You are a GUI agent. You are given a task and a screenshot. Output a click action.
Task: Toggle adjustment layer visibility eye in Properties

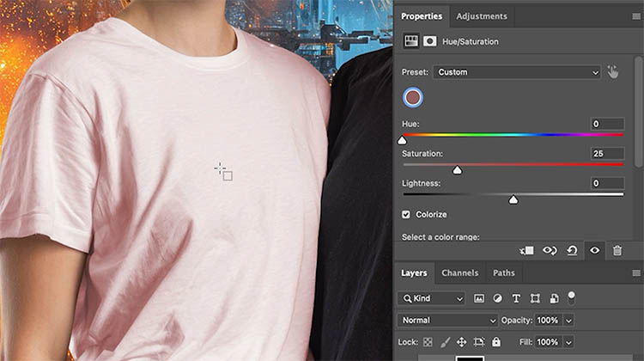(594, 250)
